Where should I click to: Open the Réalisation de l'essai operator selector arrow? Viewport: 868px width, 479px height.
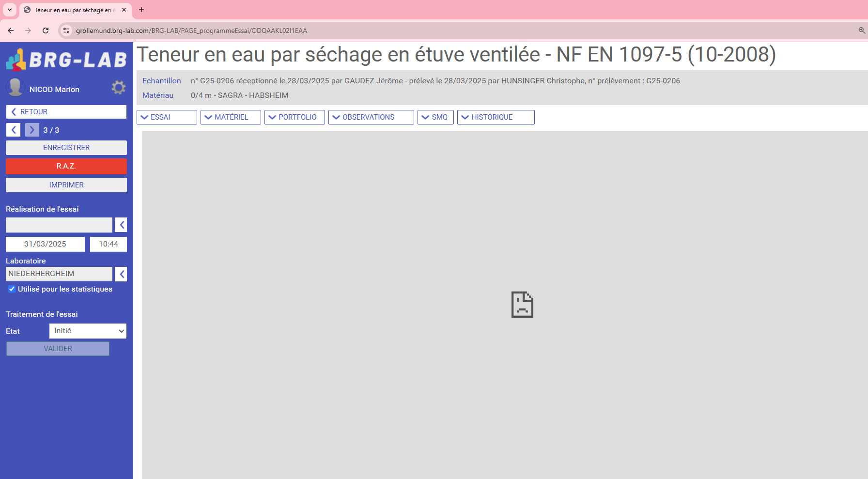coord(121,225)
